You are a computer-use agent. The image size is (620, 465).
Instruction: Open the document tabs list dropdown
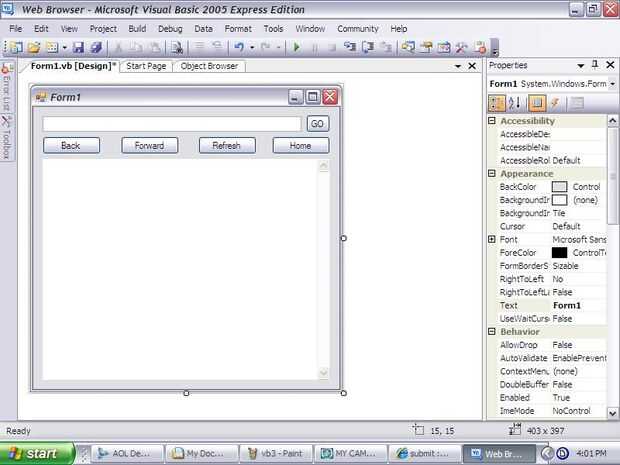pos(458,66)
